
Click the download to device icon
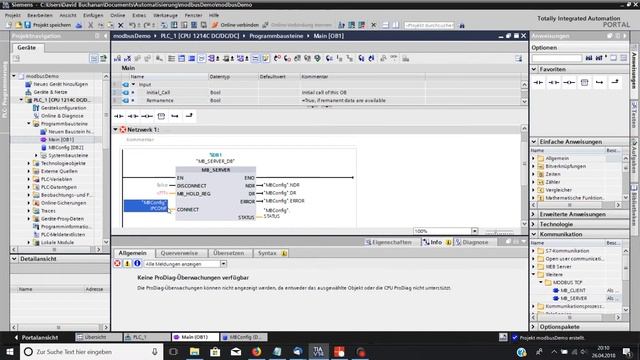[x=174, y=25]
